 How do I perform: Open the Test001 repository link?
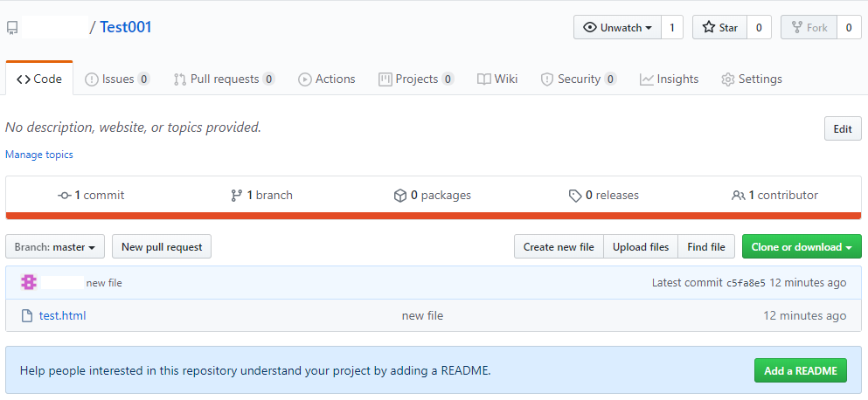point(126,27)
